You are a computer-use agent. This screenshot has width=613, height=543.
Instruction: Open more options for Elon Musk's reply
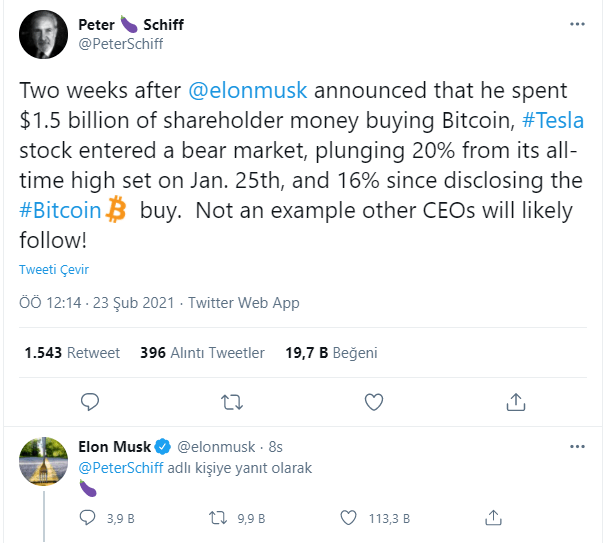pyautogui.click(x=577, y=446)
